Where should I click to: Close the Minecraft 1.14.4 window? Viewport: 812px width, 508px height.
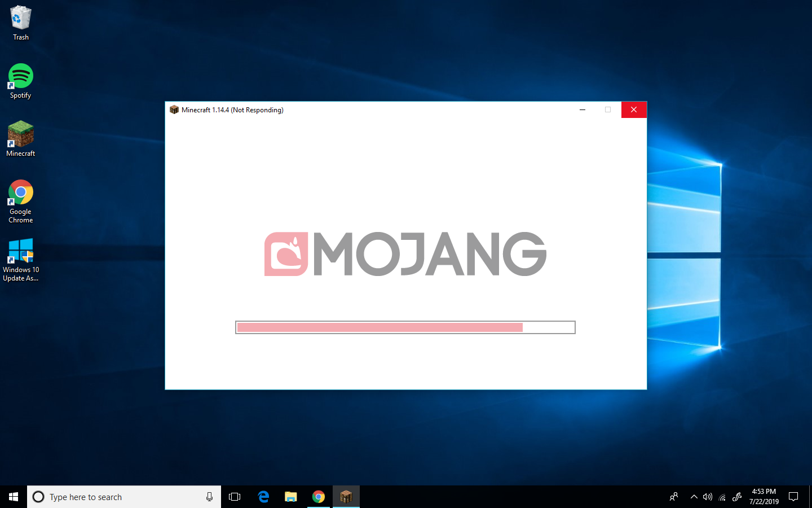point(634,110)
